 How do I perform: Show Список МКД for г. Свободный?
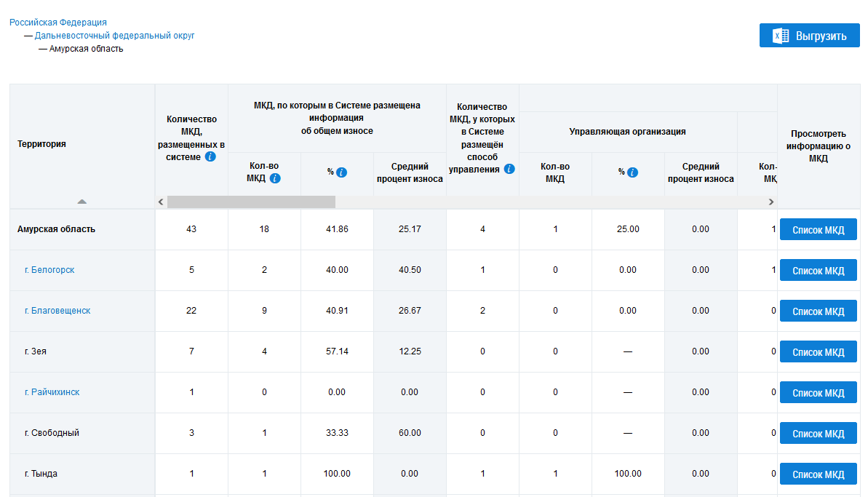(818, 434)
